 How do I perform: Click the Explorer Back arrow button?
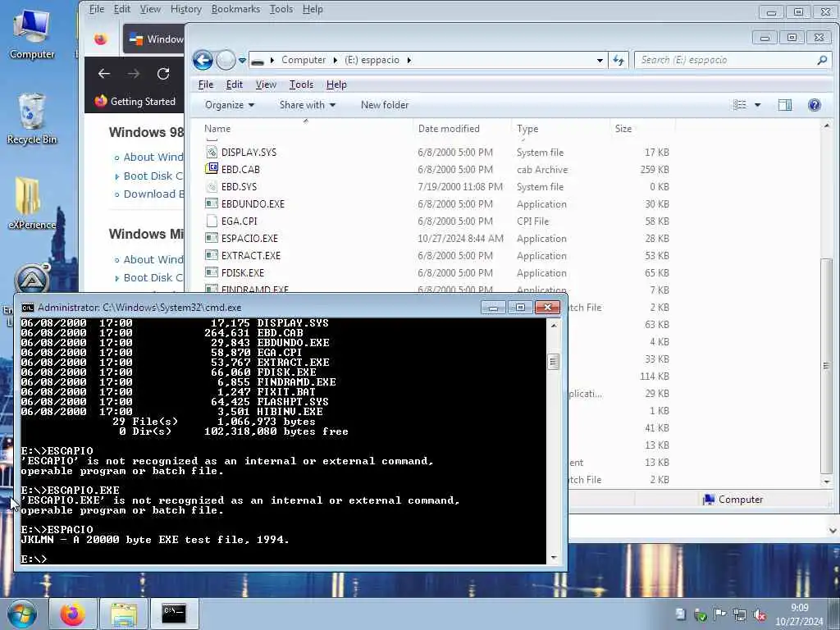point(203,60)
